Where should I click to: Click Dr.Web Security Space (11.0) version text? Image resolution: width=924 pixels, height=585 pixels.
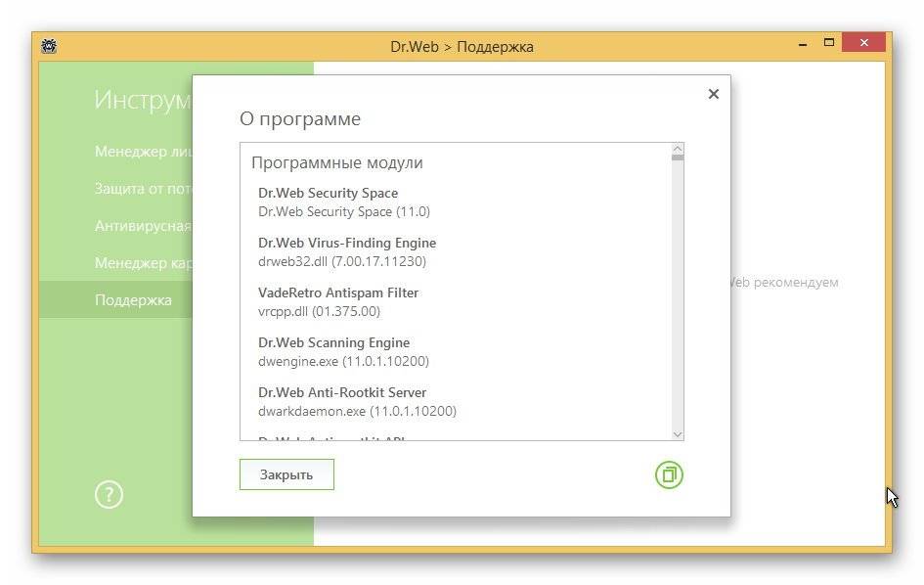click(344, 211)
